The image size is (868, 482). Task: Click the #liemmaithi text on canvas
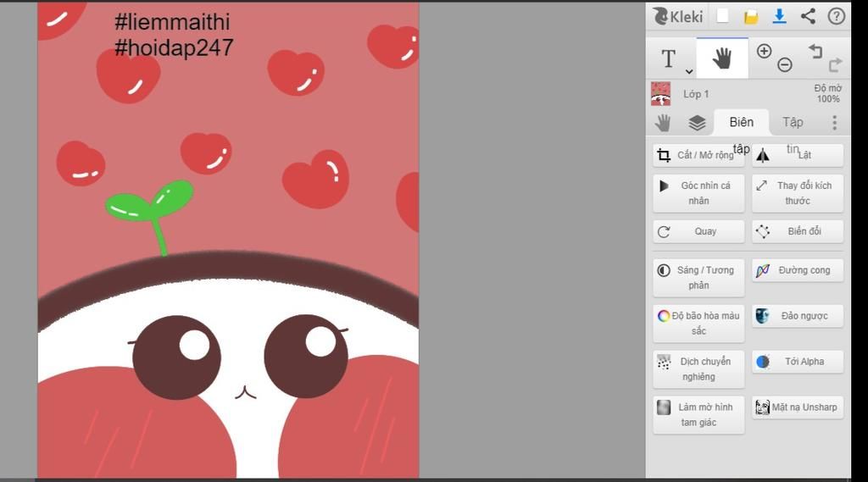[171, 22]
